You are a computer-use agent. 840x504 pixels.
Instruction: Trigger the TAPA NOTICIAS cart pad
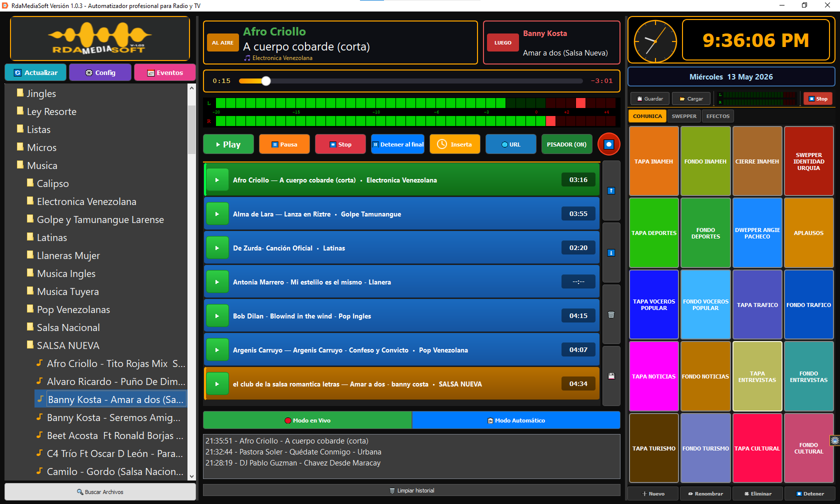[654, 376]
